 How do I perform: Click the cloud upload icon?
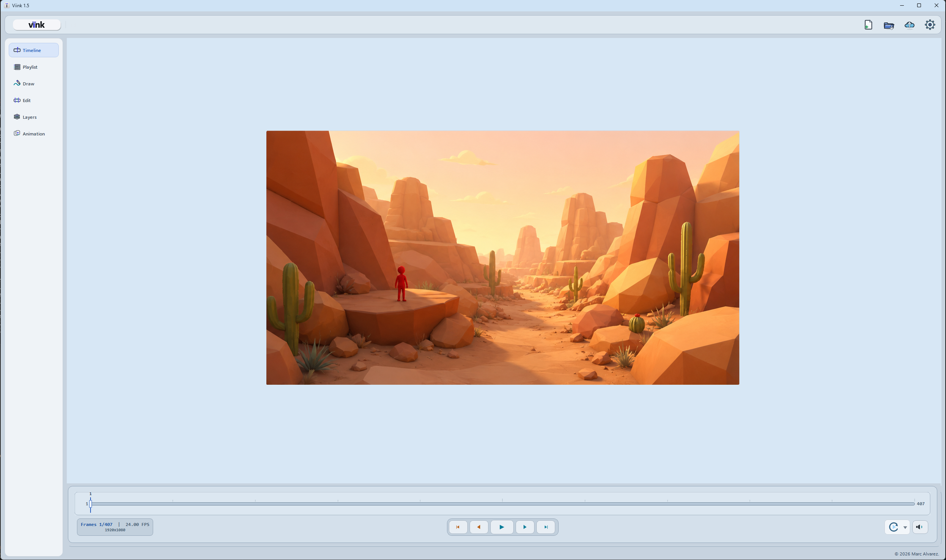(909, 25)
